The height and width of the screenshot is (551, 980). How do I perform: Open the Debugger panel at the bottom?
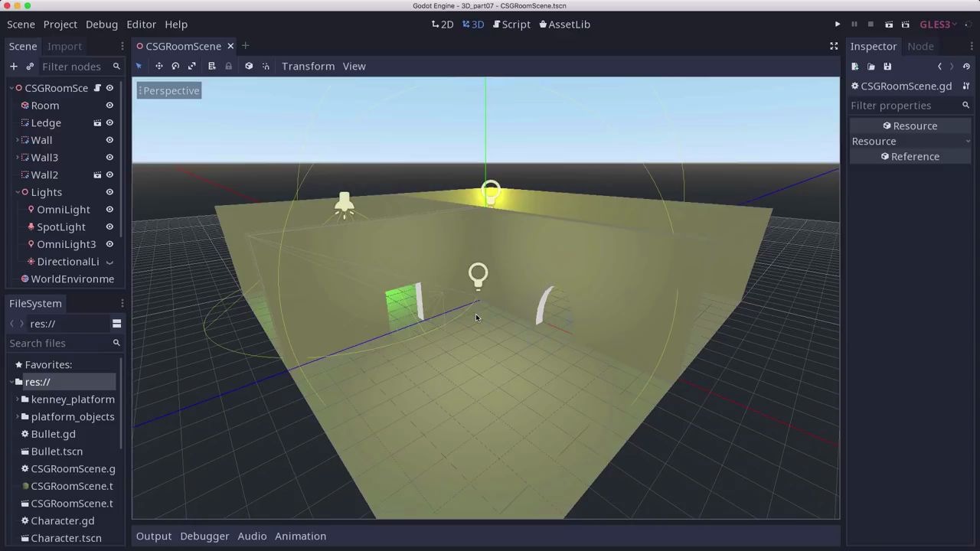[x=204, y=536]
